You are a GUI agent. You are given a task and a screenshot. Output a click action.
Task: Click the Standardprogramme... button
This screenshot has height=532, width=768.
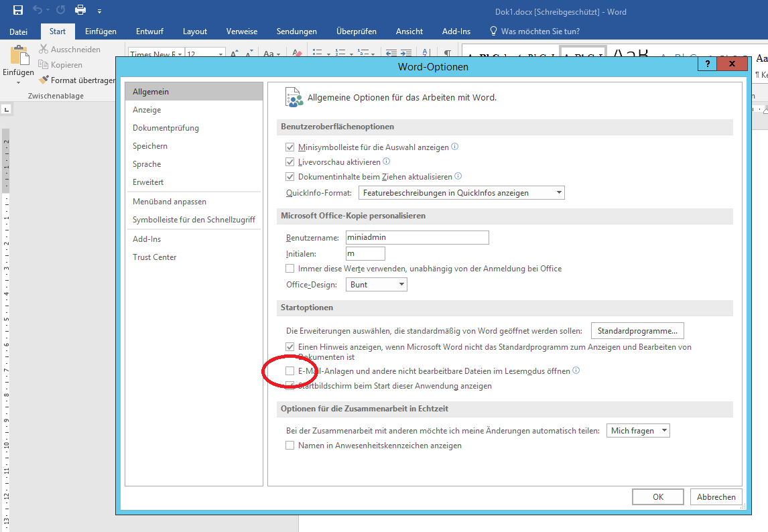pyautogui.click(x=637, y=331)
